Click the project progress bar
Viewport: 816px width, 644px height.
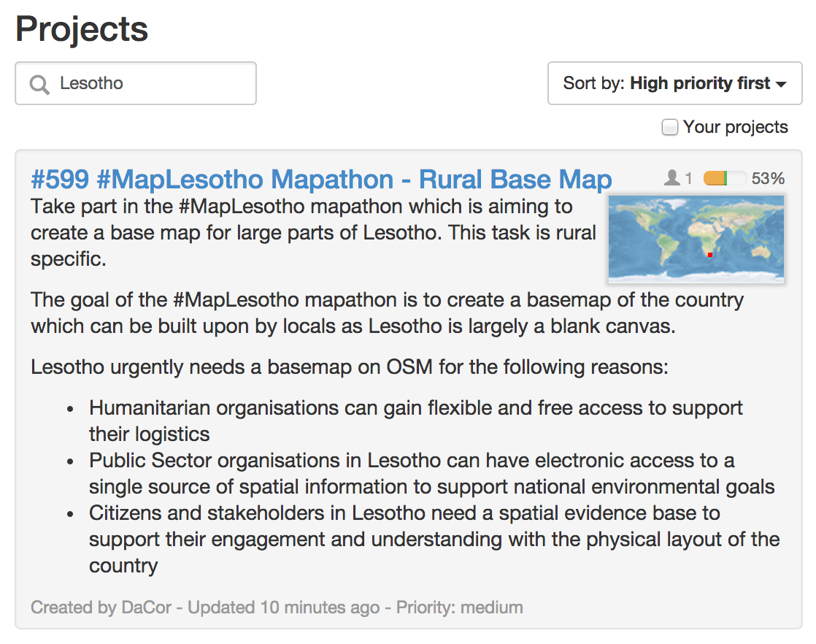click(x=725, y=179)
